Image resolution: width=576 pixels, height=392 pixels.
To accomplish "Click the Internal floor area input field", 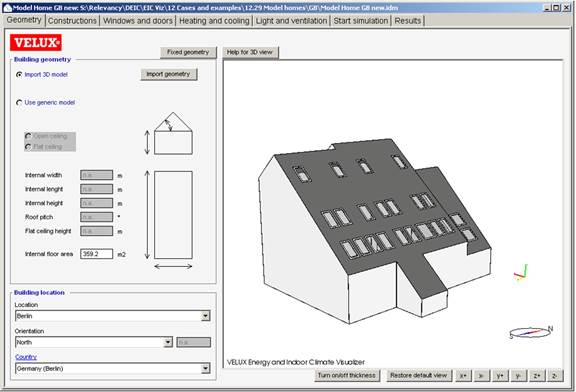I will [x=97, y=254].
